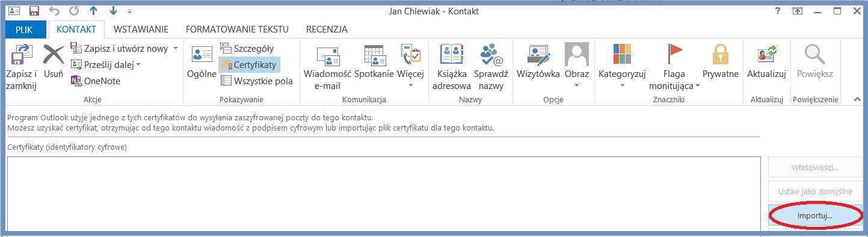Click the Właściwości... button
Image resolution: width=868 pixels, height=237 pixels.
[x=815, y=167]
